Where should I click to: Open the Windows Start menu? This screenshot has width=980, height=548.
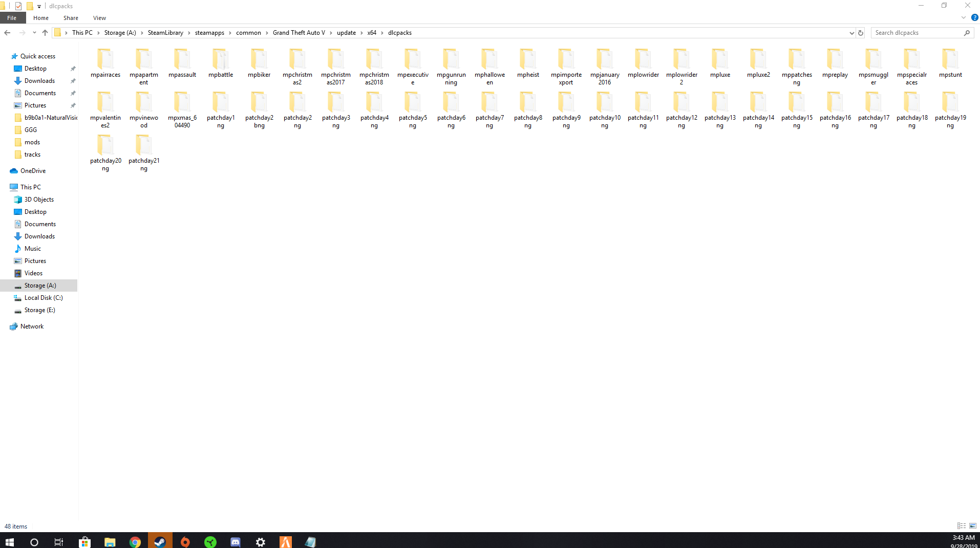click(10, 541)
